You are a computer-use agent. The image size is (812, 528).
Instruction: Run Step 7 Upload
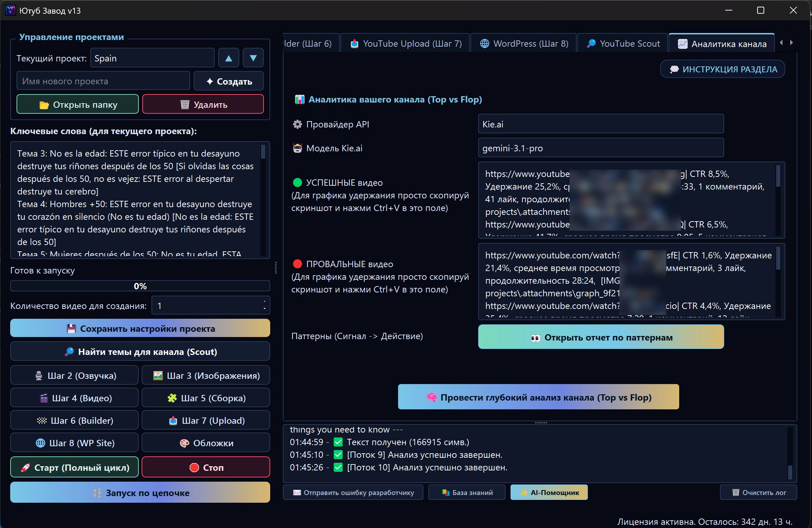coord(206,420)
